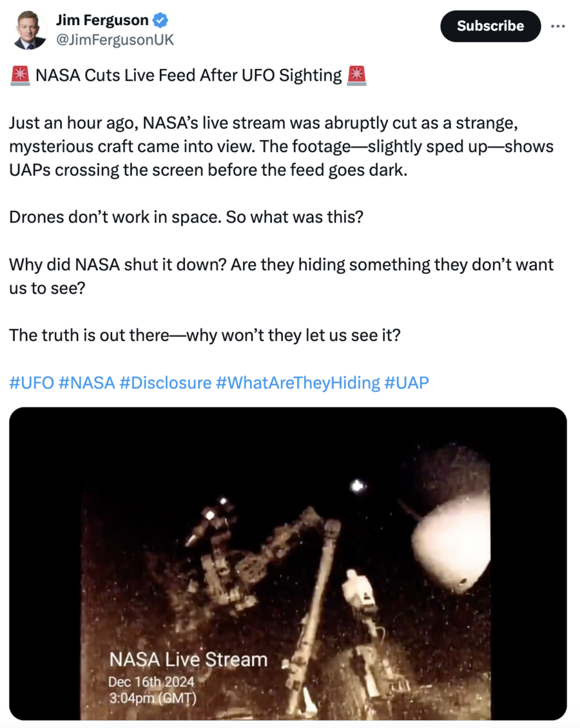Select the siren emoji in the post headline
This screenshot has width=580, height=728.
pyautogui.click(x=21, y=75)
